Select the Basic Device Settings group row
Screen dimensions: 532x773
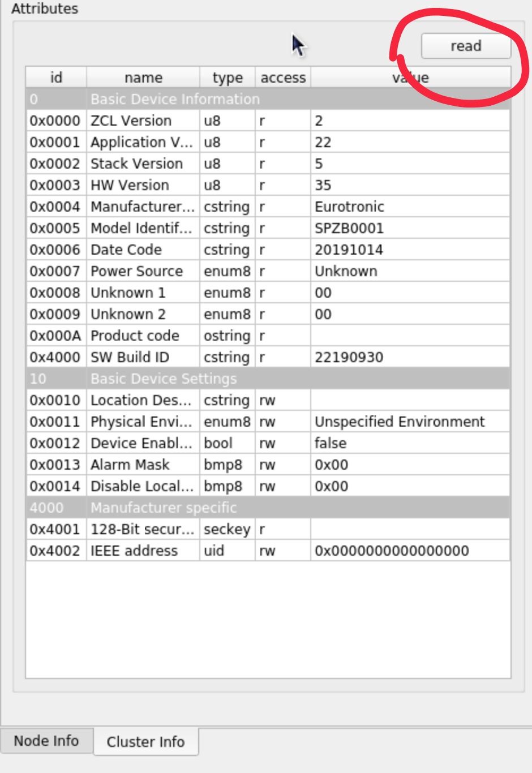click(268, 379)
